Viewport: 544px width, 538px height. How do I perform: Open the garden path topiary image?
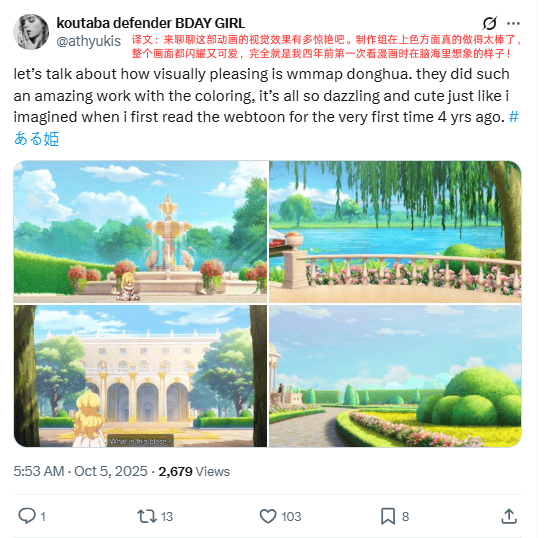click(395, 376)
